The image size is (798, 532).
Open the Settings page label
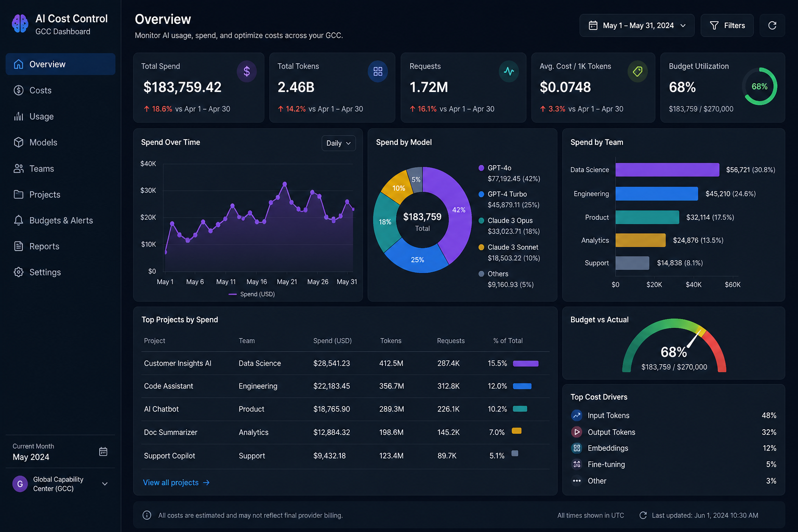(45, 272)
